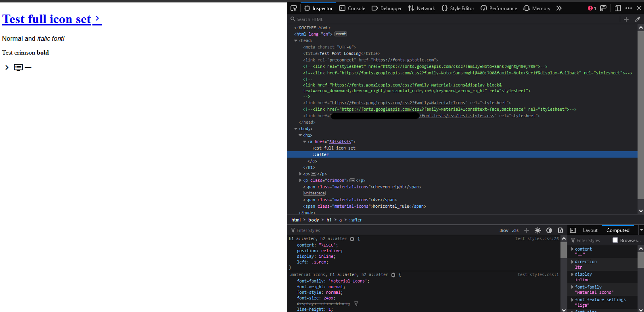Click the Test full icon set link
Screen dimensions: 644x312
coord(46,19)
